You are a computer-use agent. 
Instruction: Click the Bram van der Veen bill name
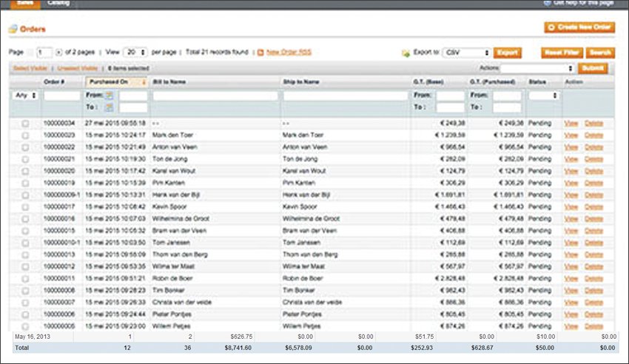pos(179,231)
